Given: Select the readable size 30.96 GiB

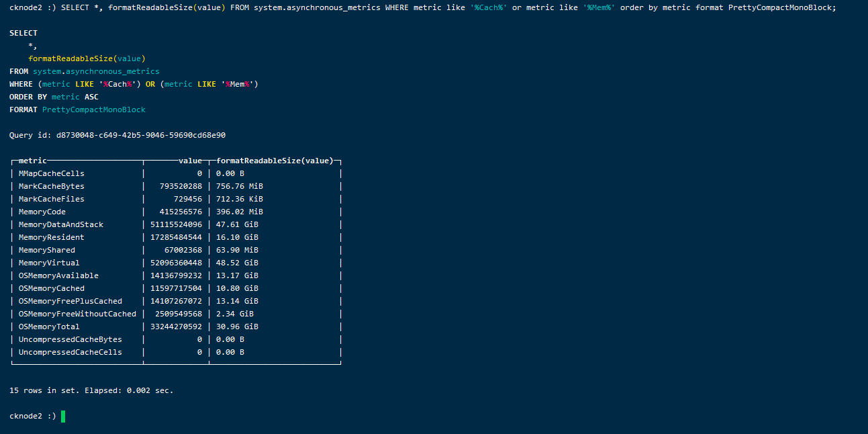Looking at the screenshot, I should (237, 327).
